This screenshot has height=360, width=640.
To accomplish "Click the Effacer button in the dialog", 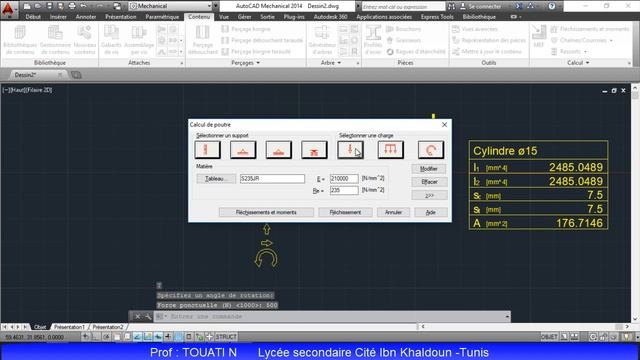I will tap(429, 182).
